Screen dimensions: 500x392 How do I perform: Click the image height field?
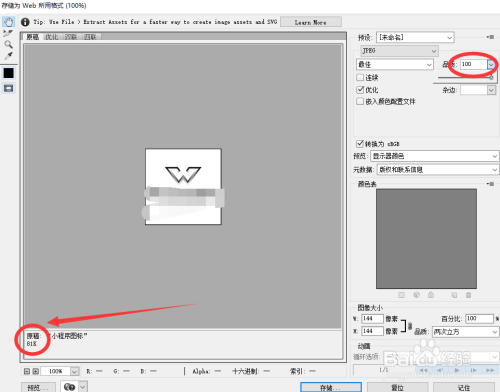tap(372, 331)
